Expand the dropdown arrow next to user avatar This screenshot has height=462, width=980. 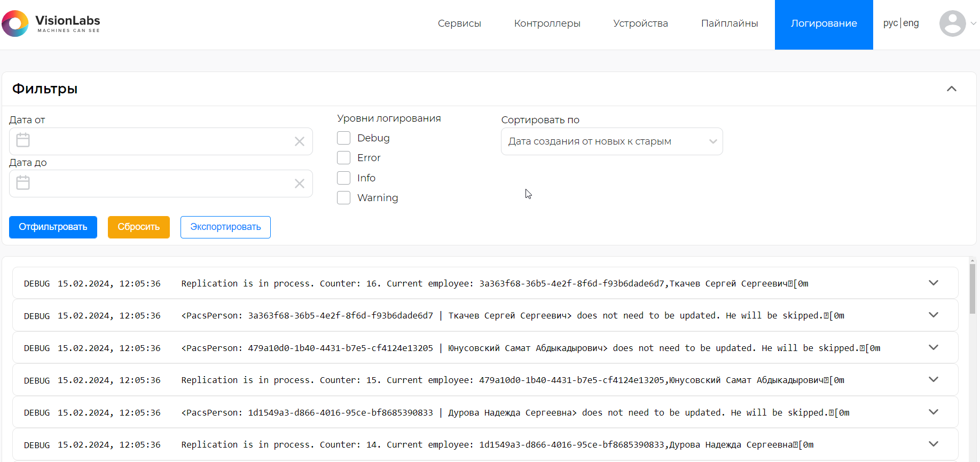973,23
